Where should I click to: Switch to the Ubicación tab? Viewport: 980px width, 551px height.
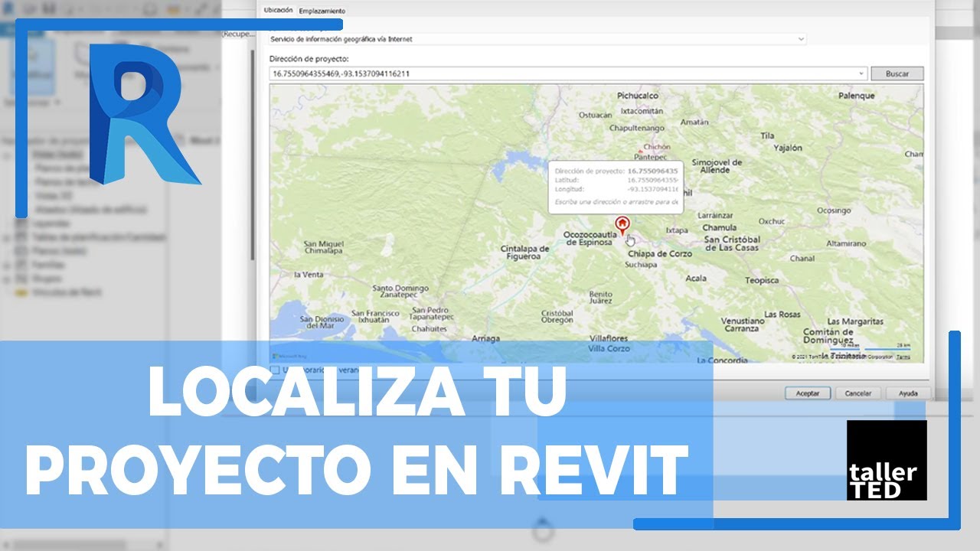pyautogui.click(x=277, y=11)
